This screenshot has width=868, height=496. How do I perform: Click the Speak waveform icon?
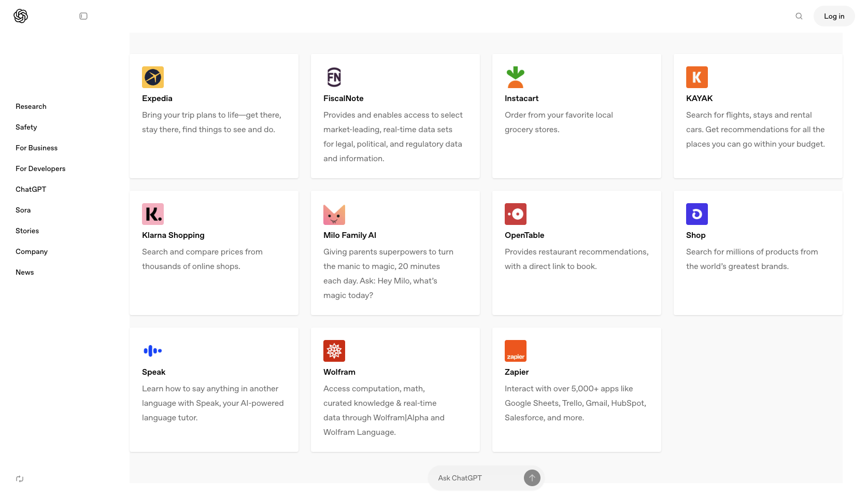click(x=152, y=350)
